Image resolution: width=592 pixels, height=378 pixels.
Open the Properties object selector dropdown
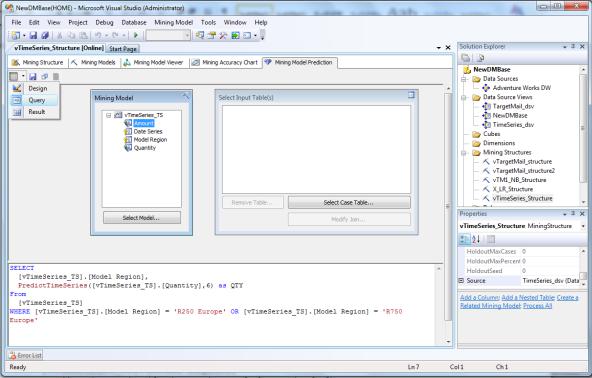583,226
